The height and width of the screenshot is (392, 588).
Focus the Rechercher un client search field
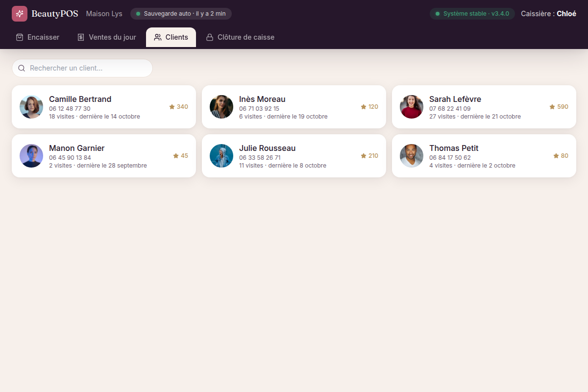pos(82,68)
